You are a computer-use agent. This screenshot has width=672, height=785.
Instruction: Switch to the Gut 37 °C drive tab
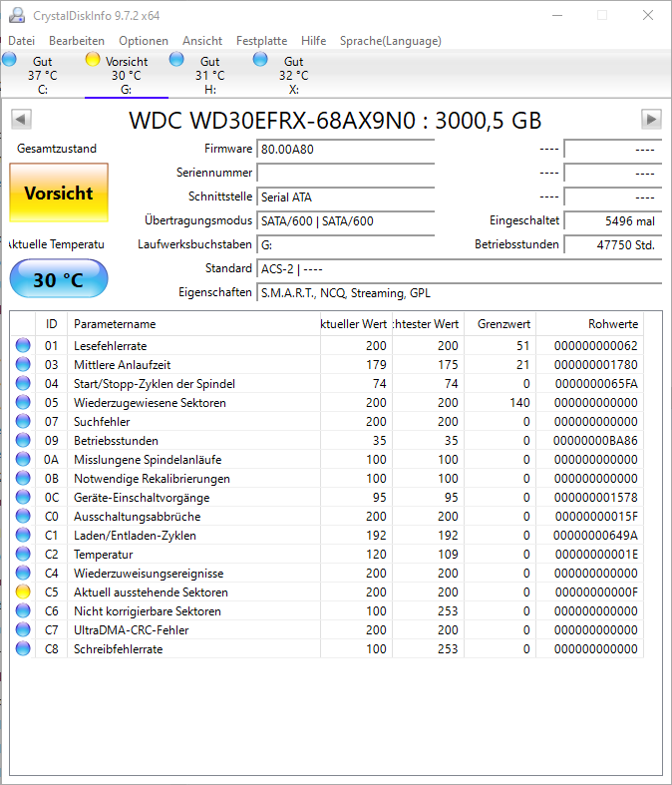point(43,75)
